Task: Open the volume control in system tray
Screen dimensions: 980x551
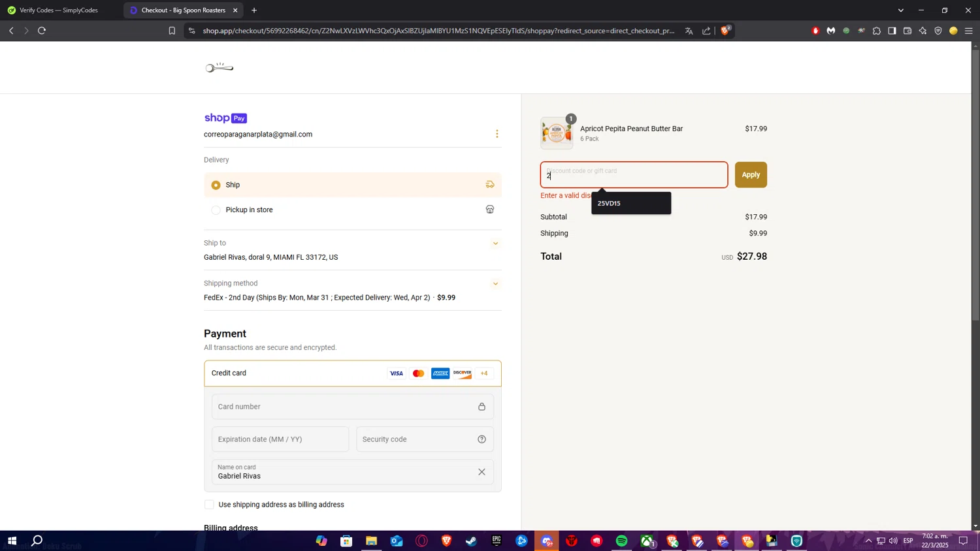Action: 893,541
